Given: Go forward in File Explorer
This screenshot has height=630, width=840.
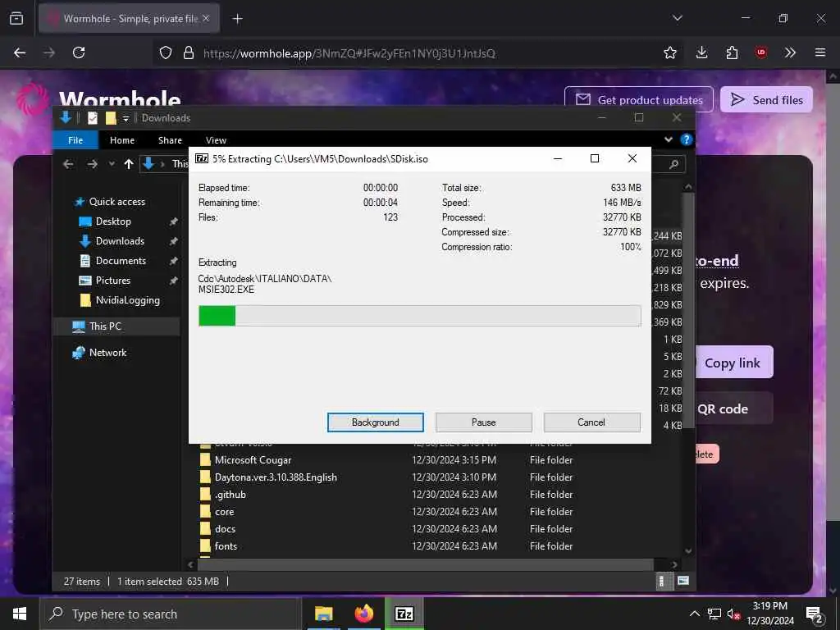Looking at the screenshot, I should [x=92, y=164].
